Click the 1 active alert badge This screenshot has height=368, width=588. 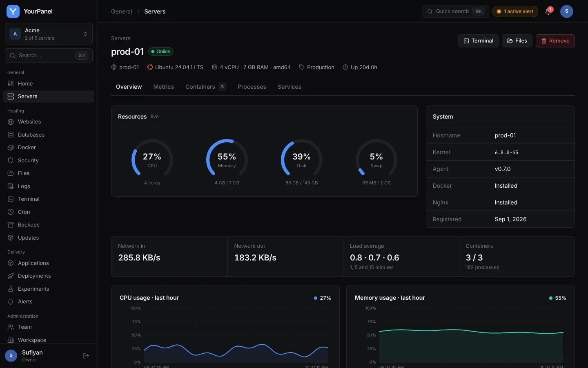pos(515,11)
